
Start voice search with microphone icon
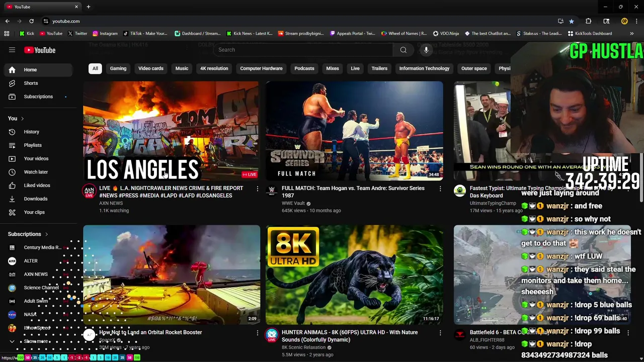tap(426, 50)
